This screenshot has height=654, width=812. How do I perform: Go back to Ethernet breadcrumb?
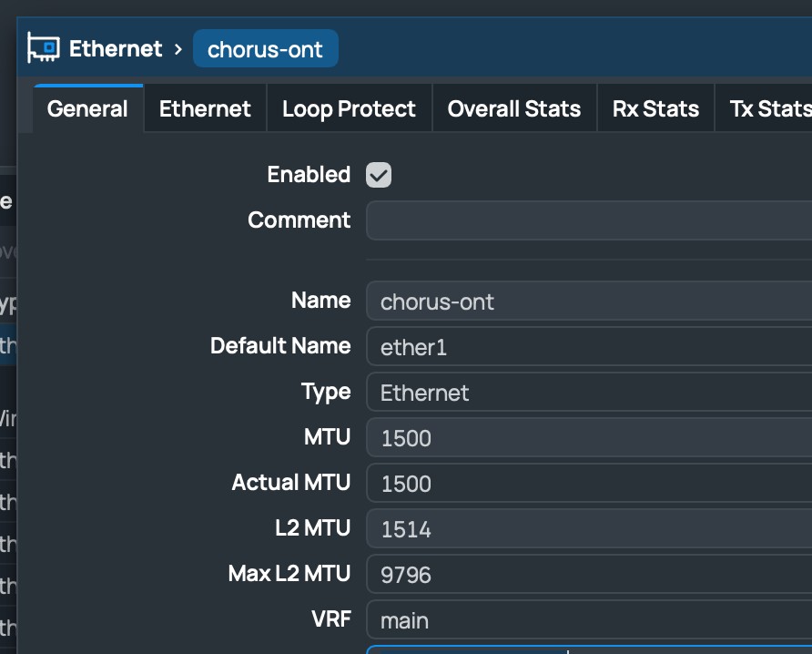(115, 48)
